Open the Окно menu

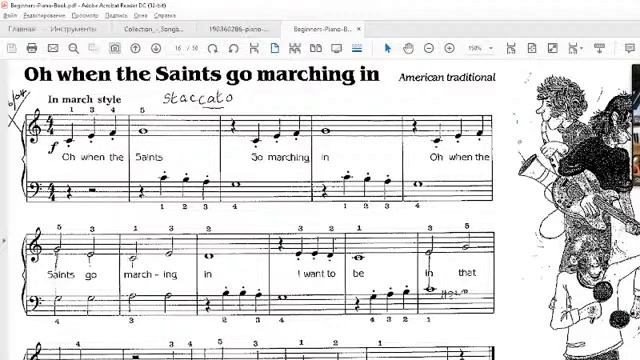point(140,16)
